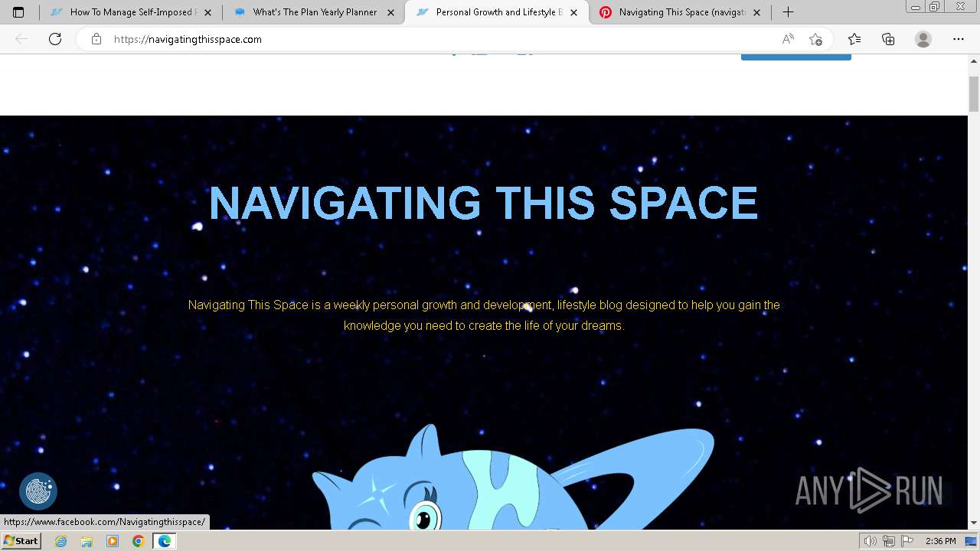Restore down the browser window
The image size is (980, 551).
(x=934, y=7)
